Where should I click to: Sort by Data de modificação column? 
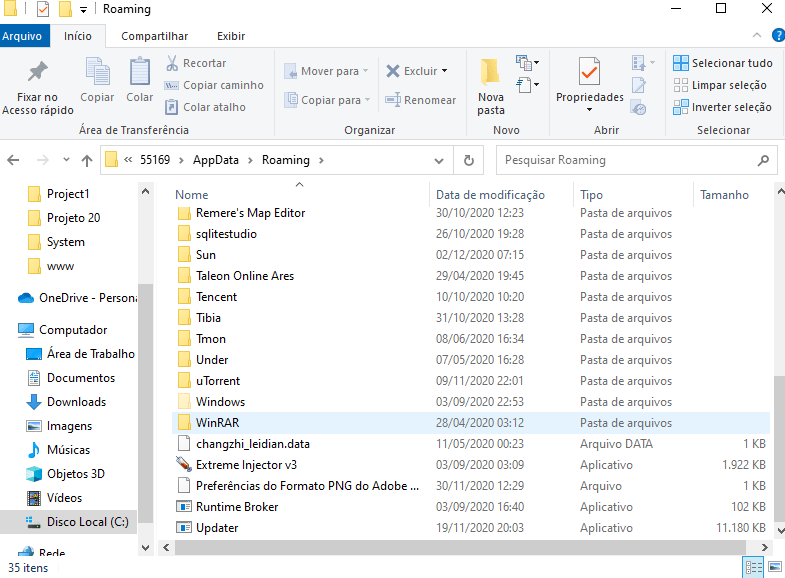(491, 195)
